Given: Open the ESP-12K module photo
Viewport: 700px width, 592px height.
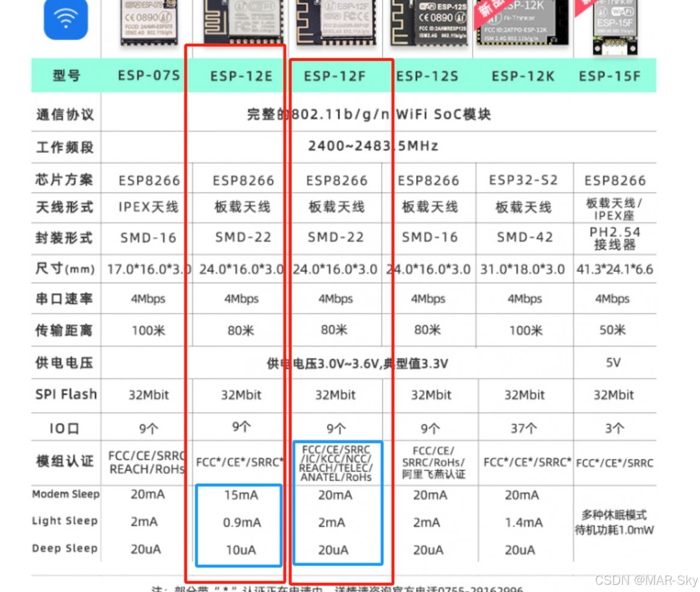Looking at the screenshot, I should (x=522, y=22).
